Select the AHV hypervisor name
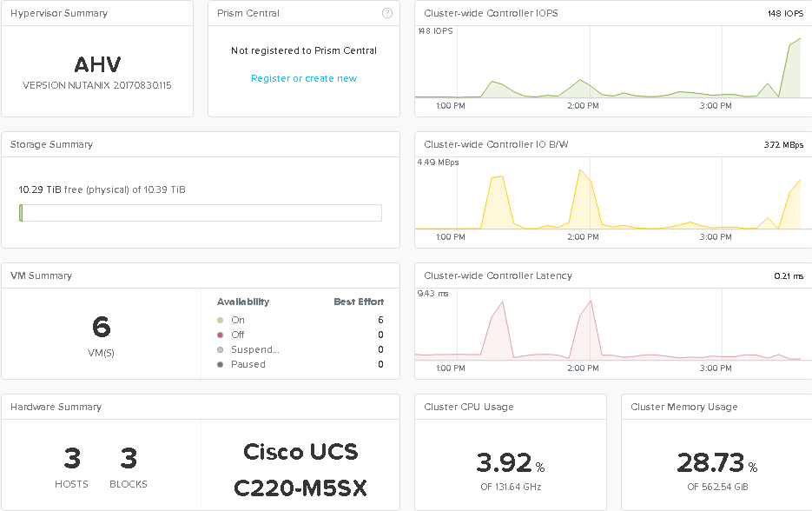The image size is (812, 511). click(97, 65)
